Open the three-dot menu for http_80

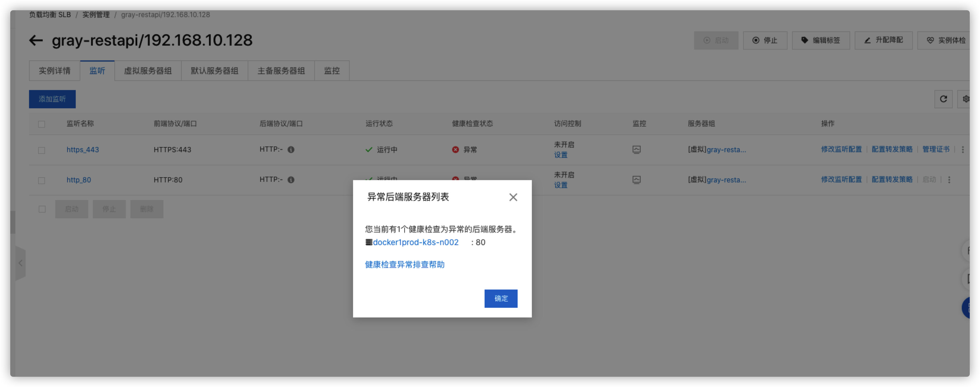pos(950,180)
